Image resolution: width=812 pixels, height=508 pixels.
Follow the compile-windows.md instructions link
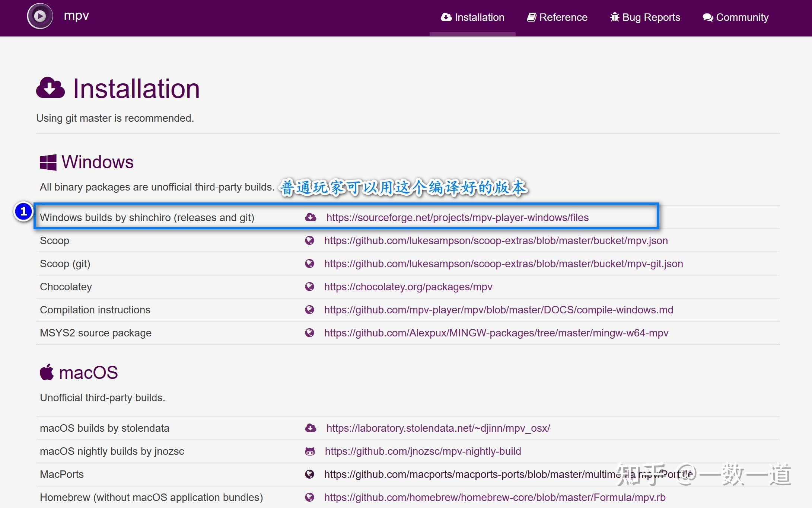click(x=499, y=310)
